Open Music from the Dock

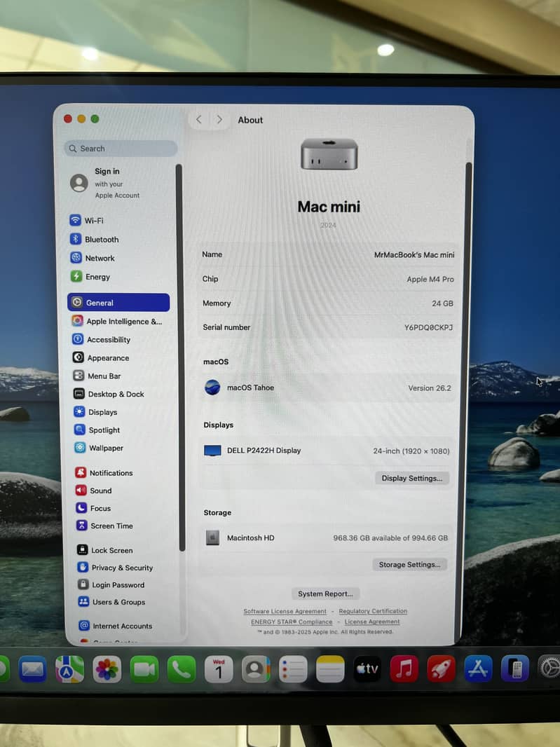point(404,669)
